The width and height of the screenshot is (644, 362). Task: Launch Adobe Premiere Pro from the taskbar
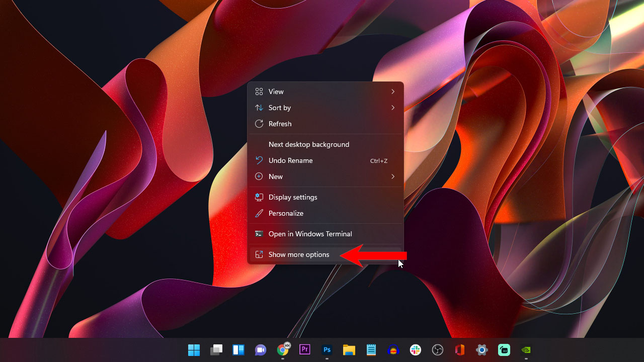[x=304, y=349]
